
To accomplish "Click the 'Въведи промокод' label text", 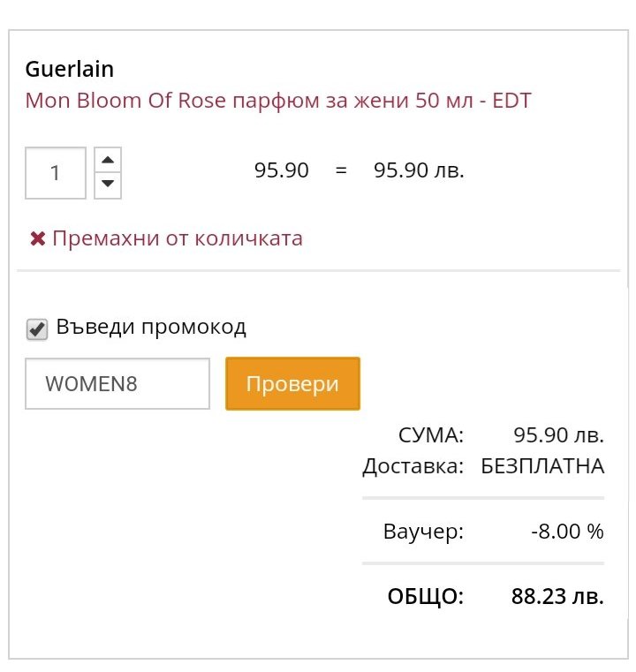I will click(151, 327).
